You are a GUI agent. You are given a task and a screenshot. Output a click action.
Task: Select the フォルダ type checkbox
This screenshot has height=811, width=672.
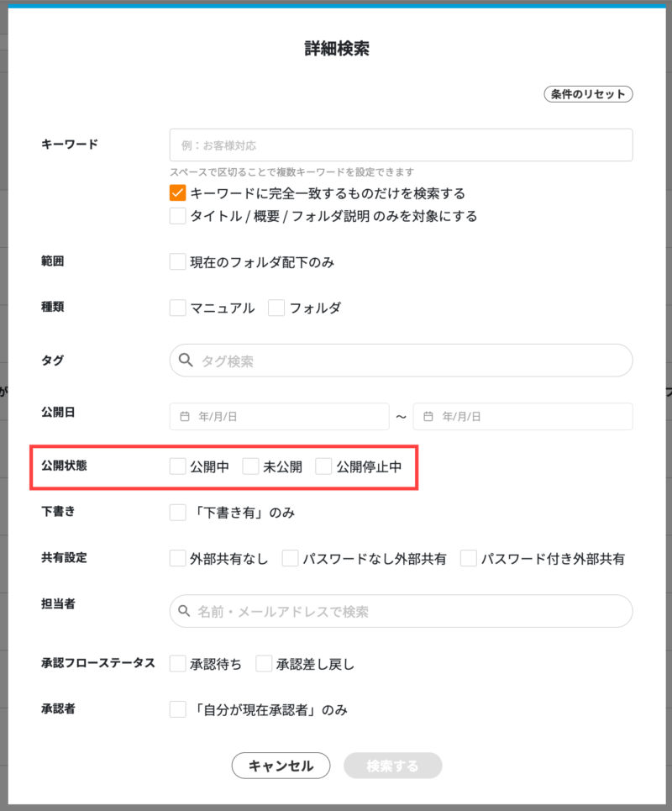coord(276,308)
